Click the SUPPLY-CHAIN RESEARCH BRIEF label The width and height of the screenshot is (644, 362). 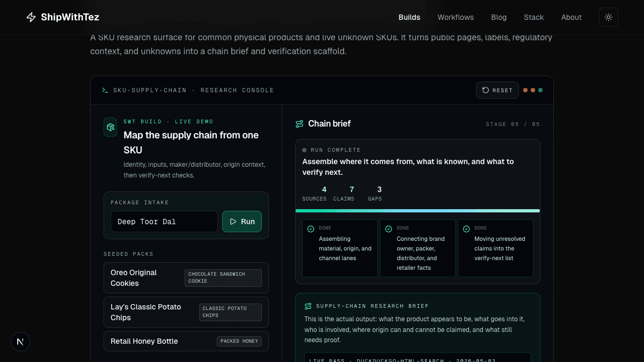372,306
